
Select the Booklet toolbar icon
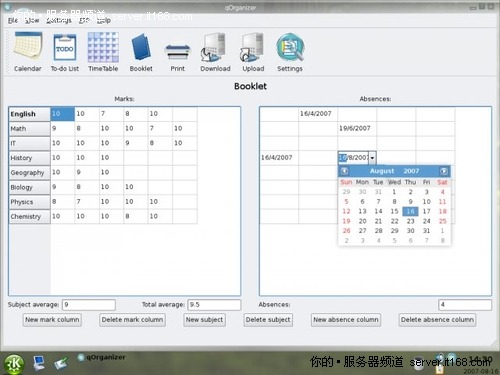(141, 47)
